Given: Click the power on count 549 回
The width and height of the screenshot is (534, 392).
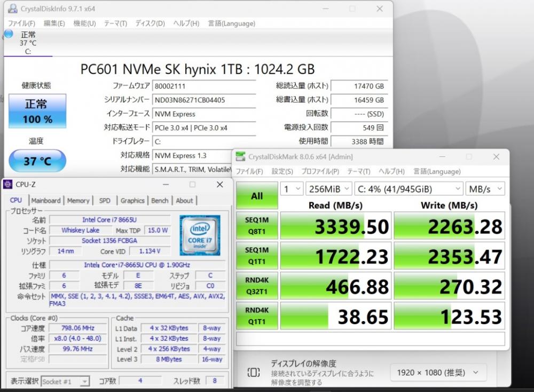Looking at the screenshot, I should pyautogui.click(x=359, y=128).
